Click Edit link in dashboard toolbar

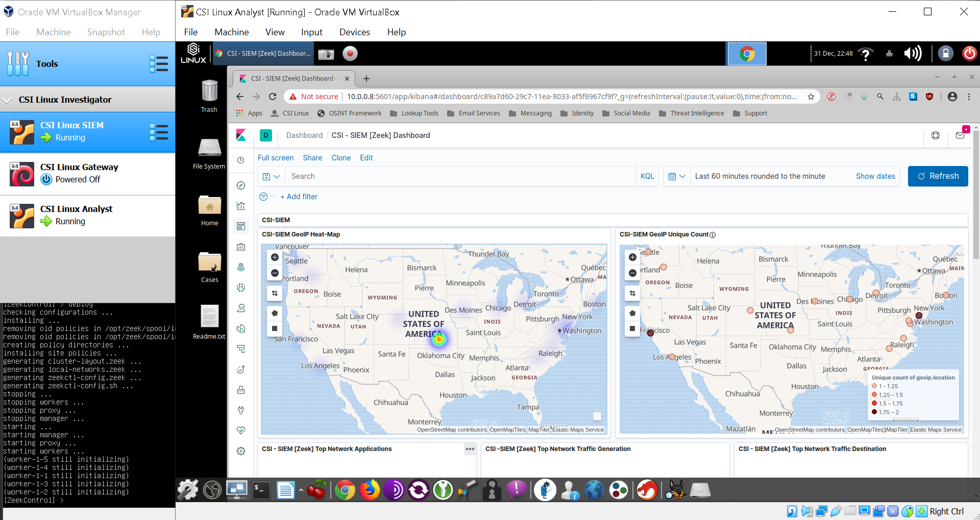[366, 158]
